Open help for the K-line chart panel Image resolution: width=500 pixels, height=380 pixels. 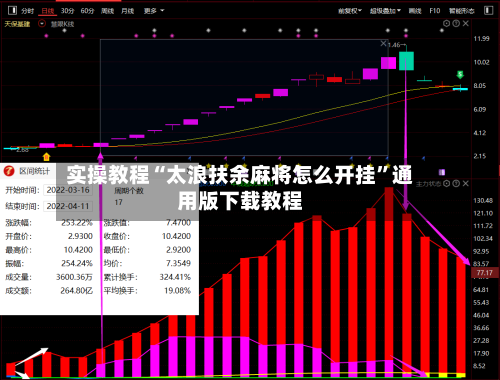(456, 23)
